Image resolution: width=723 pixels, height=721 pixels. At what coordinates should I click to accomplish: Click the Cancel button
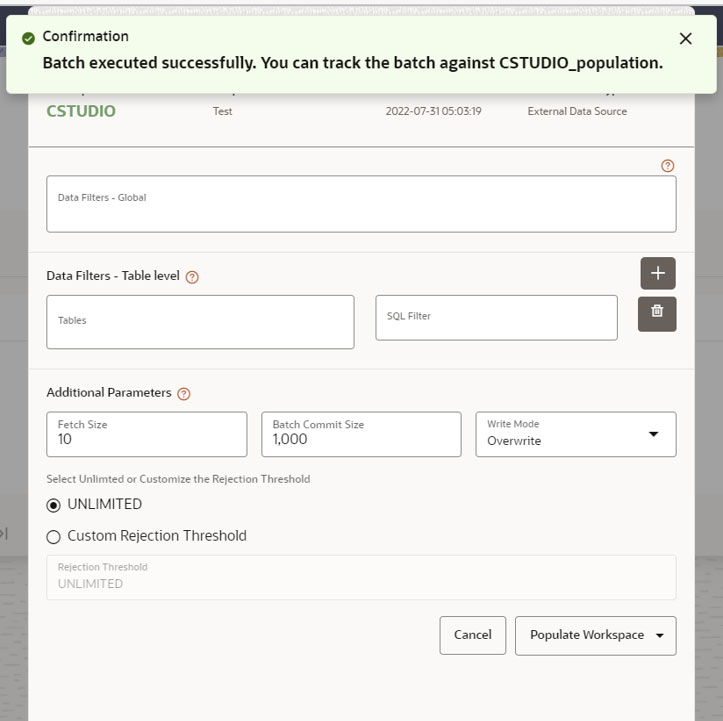click(x=472, y=635)
